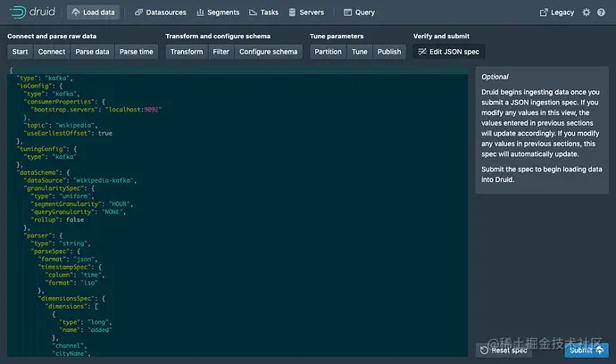The width and height of the screenshot is (616, 364).
Task: Click the "format": "iso" line
Action: coord(71,283)
